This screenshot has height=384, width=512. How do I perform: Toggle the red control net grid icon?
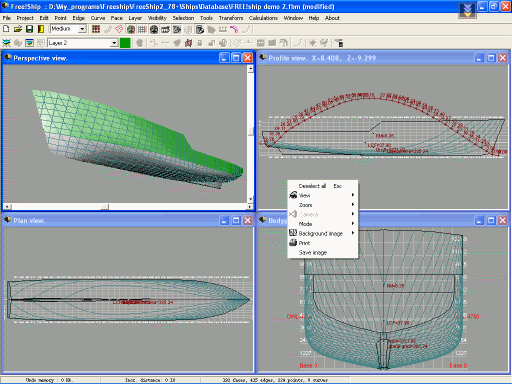pyautogui.click(x=96, y=29)
